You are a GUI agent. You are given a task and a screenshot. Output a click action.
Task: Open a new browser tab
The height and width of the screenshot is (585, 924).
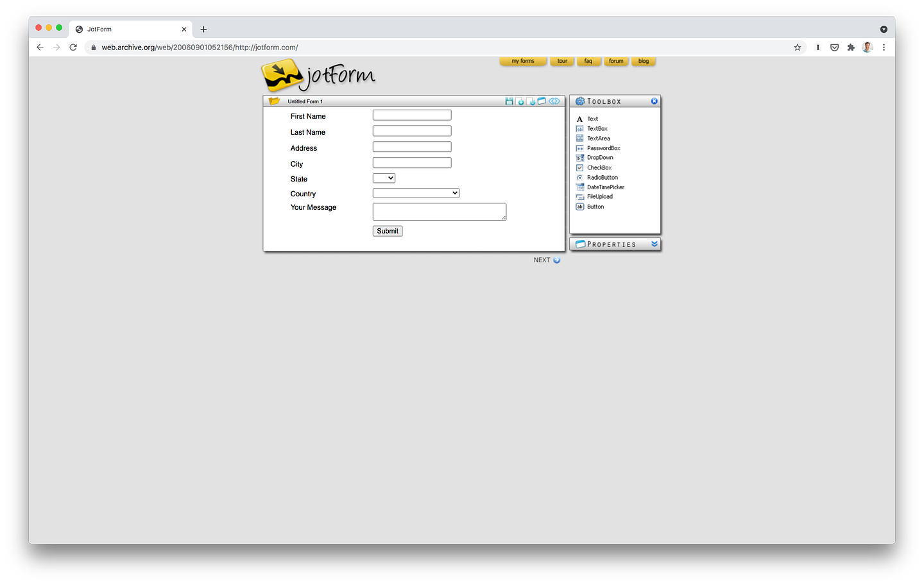[x=203, y=30]
